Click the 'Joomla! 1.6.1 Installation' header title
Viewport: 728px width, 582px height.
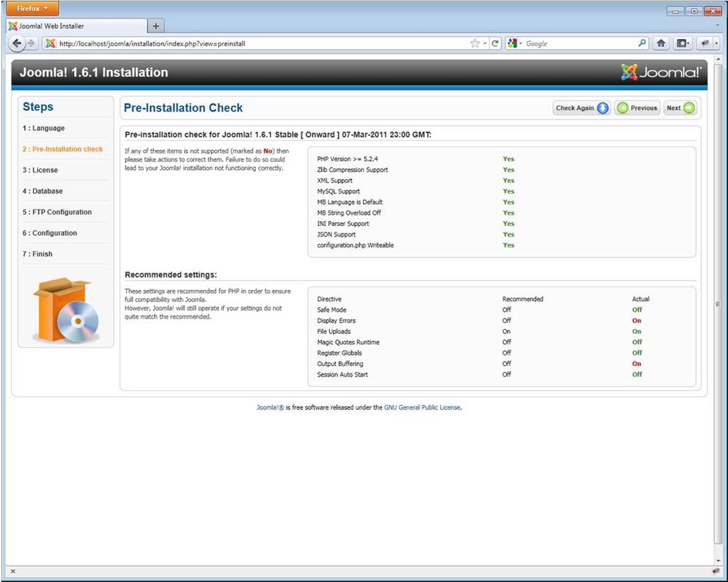94,72
